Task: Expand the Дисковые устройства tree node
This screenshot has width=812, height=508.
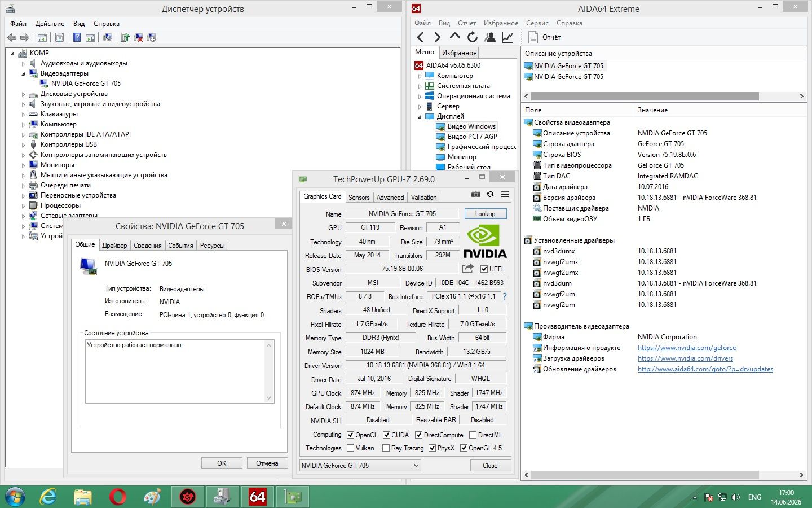Action: [24, 94]
